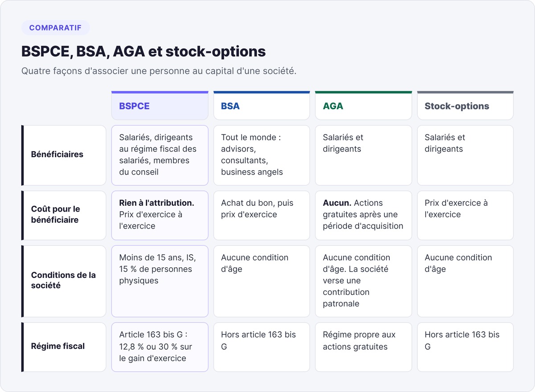Image resolution: width=535 pixels, height=392 pixels.
Task: Click the AGA Salariés et dirigeants cell
Action: point(363,155)
